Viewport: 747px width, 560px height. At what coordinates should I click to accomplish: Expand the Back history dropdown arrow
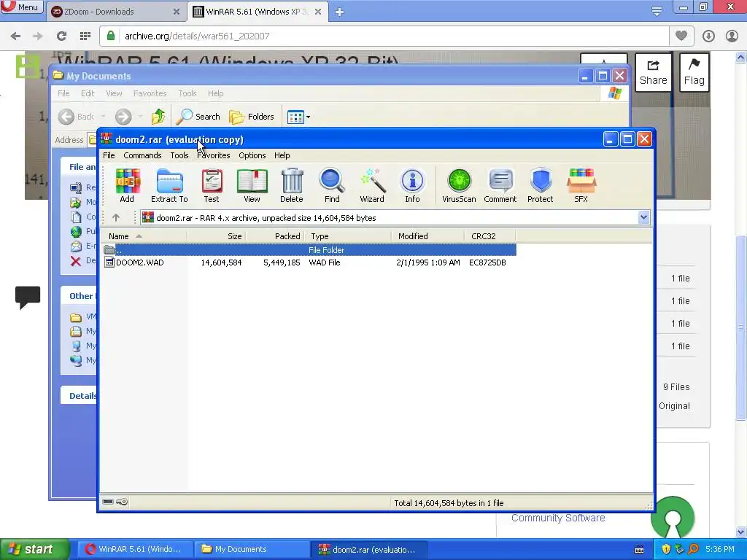click(103, 117)
